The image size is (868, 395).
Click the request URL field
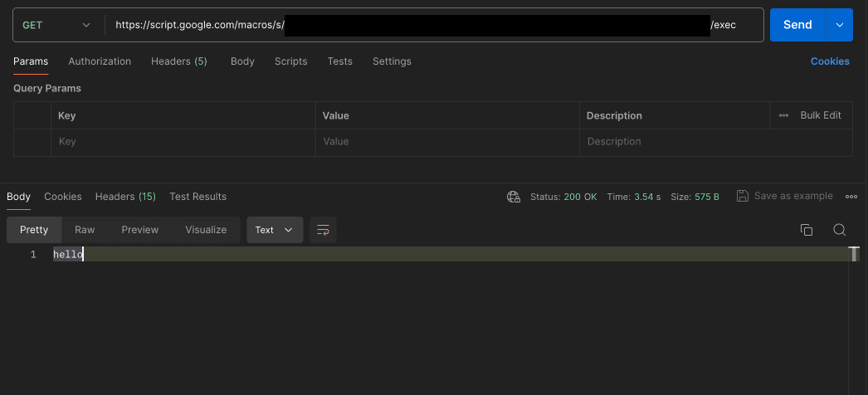tap(432, 25)
